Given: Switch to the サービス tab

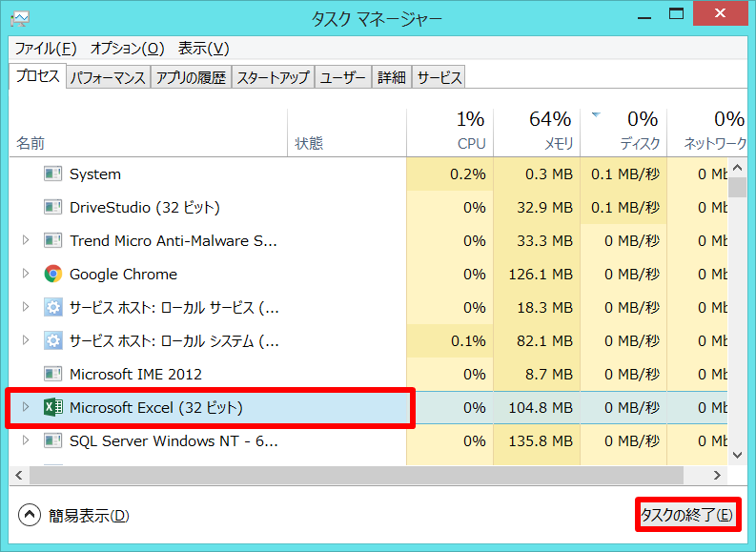Looking at the screenshot, I should [439, 77].
